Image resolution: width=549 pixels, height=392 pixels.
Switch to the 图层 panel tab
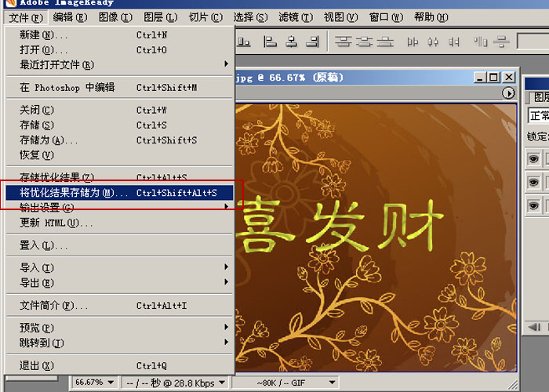[x=540, y=97]
